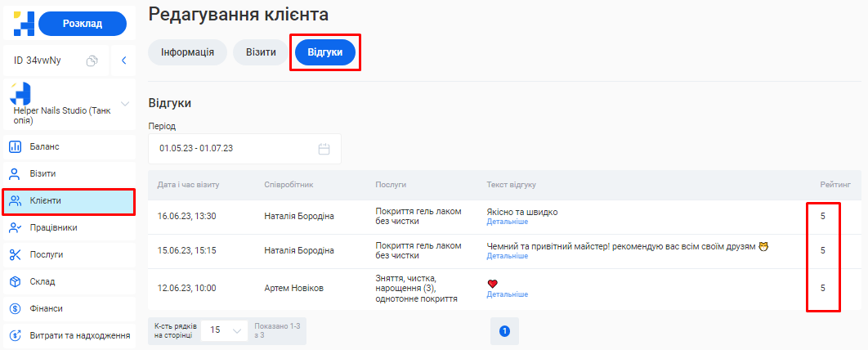Open Детальніше under 'Якісно та швидко' review
The image size is (868, 350).
tap(507, 222)
